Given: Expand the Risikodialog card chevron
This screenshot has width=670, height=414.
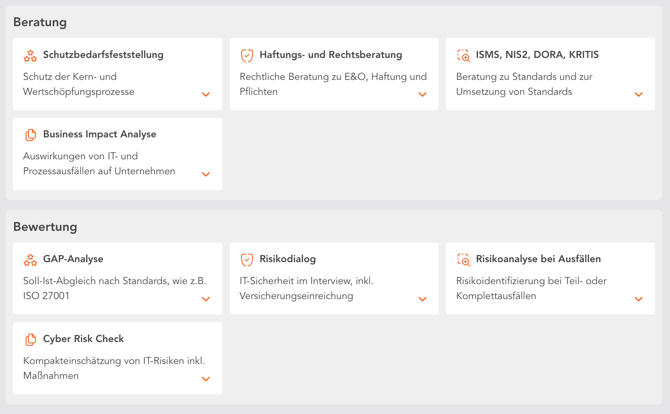Looking at the screenshot, I should 422,299.
